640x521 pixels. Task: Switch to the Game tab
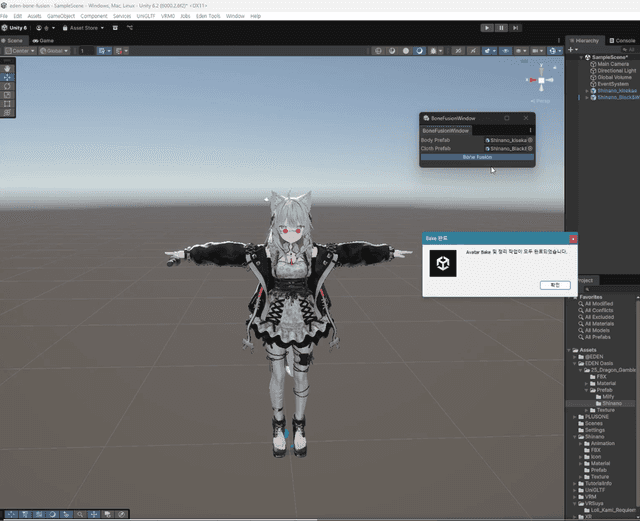pyautogui.click(x=45, y=40)
